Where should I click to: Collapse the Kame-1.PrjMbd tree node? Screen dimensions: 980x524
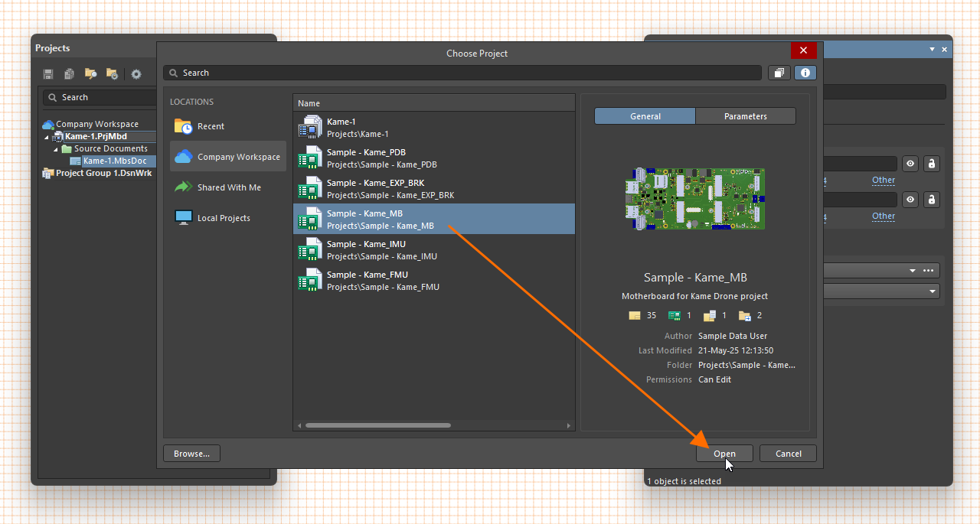pos(47,137)
